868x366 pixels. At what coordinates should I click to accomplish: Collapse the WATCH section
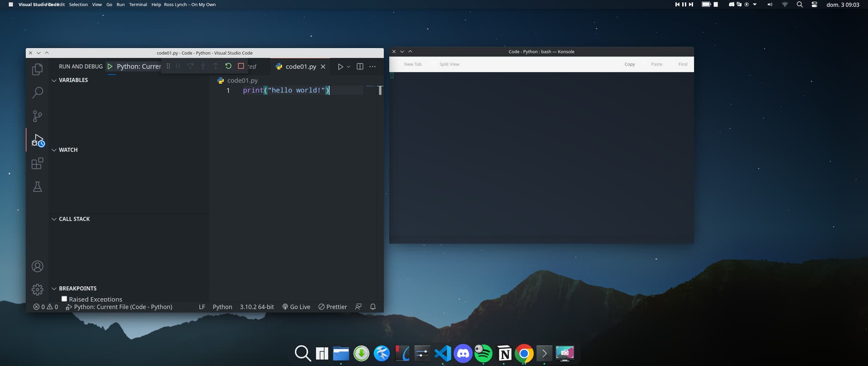54,150
